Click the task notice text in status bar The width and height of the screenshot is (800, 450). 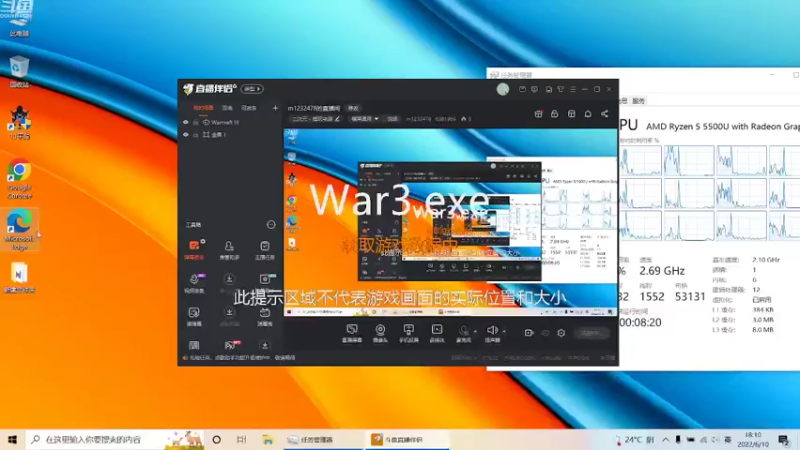[242, 358]
